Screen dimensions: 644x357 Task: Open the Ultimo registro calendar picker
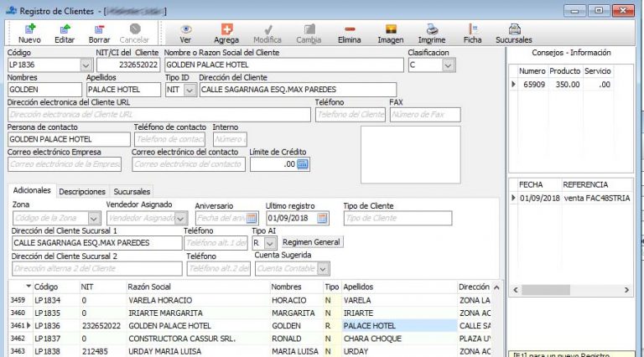322,218
